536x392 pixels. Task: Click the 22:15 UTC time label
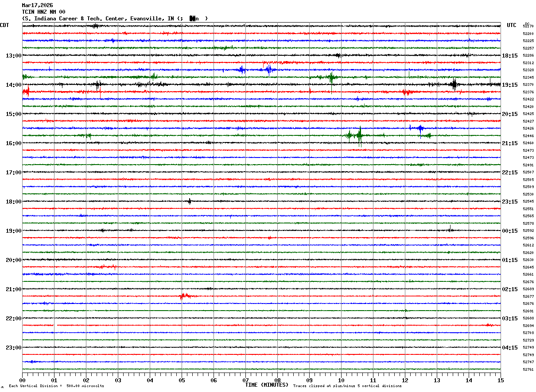tap(510, 173)
